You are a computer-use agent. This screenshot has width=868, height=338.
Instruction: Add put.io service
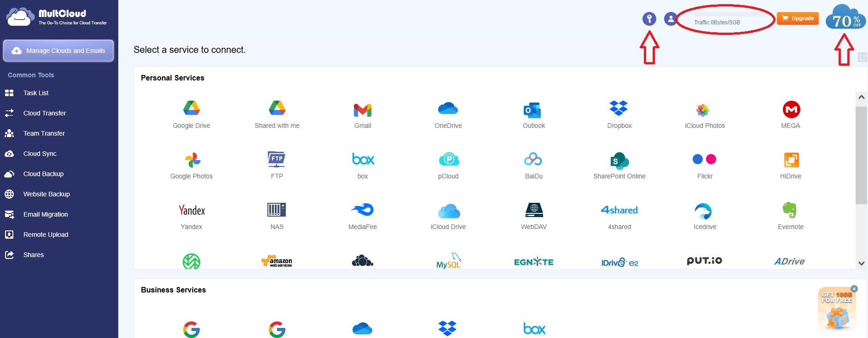pos(705,261)
